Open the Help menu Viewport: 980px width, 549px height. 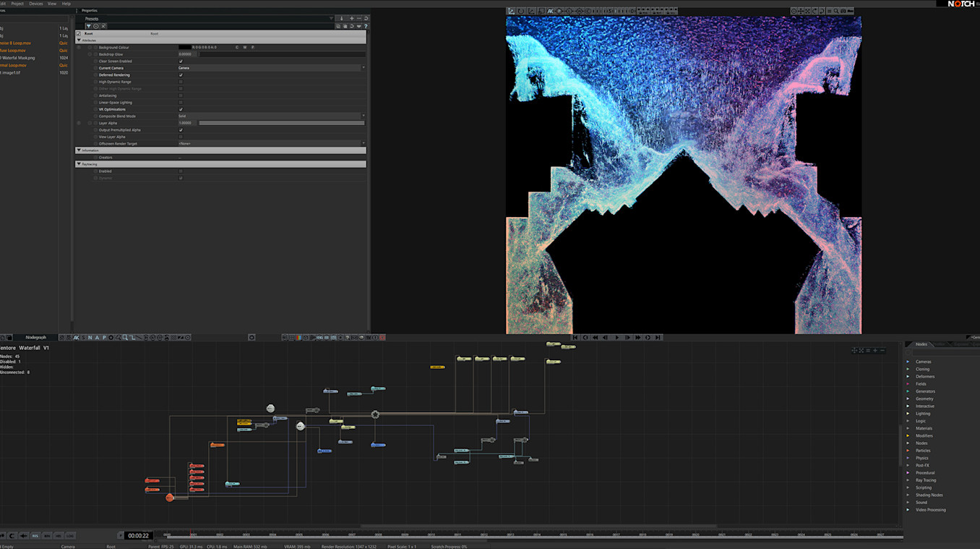pos(66,4)
